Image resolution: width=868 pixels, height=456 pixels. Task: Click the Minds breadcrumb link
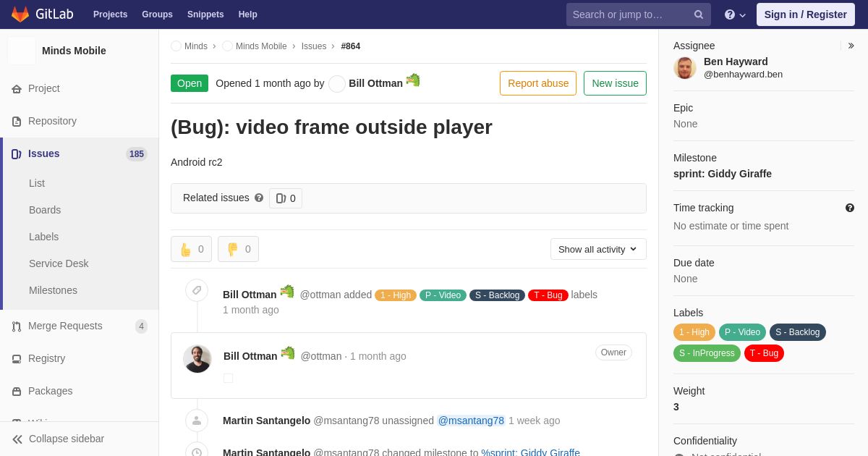(196, 46)
